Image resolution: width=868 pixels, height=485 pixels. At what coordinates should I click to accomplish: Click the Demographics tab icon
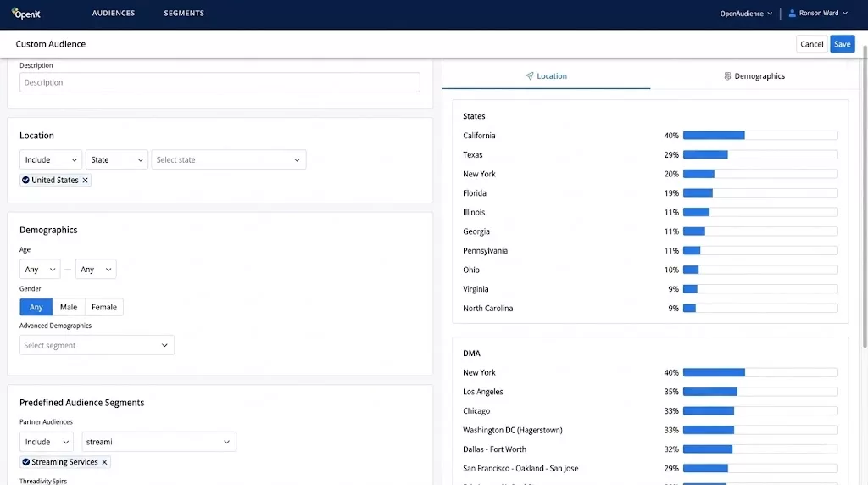(x=727, y=76)
